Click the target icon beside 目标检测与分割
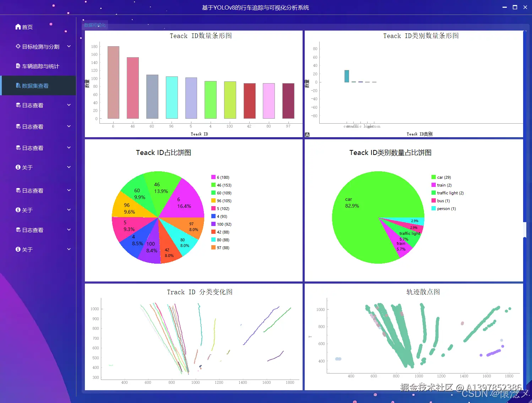This screenshot has width=532, height=403. [18, 46]
